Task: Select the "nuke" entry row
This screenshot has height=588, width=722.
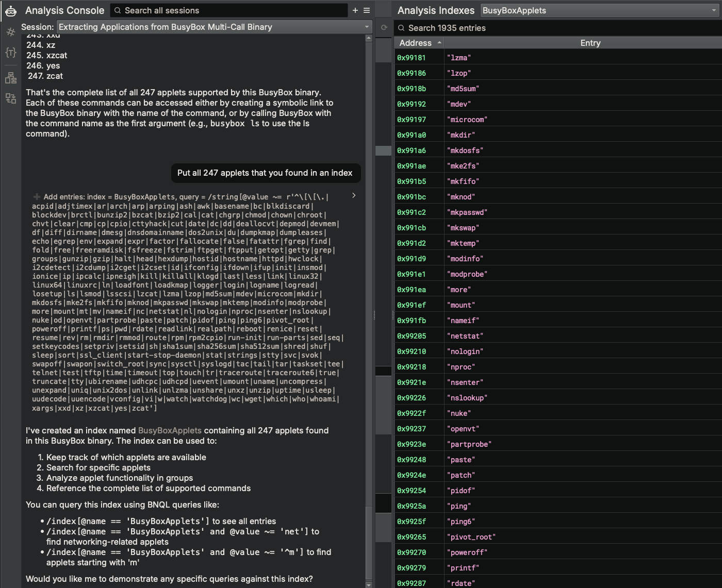Action: point(558,413)
